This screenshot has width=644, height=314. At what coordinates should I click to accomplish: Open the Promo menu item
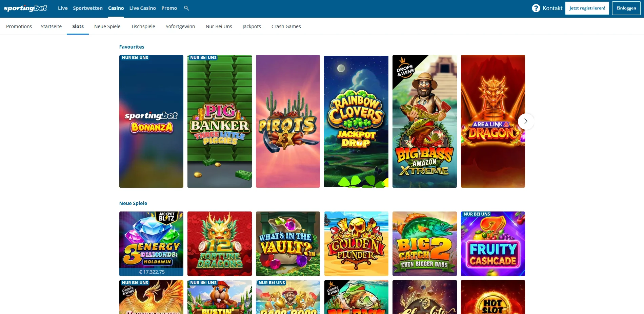[169, 8]
